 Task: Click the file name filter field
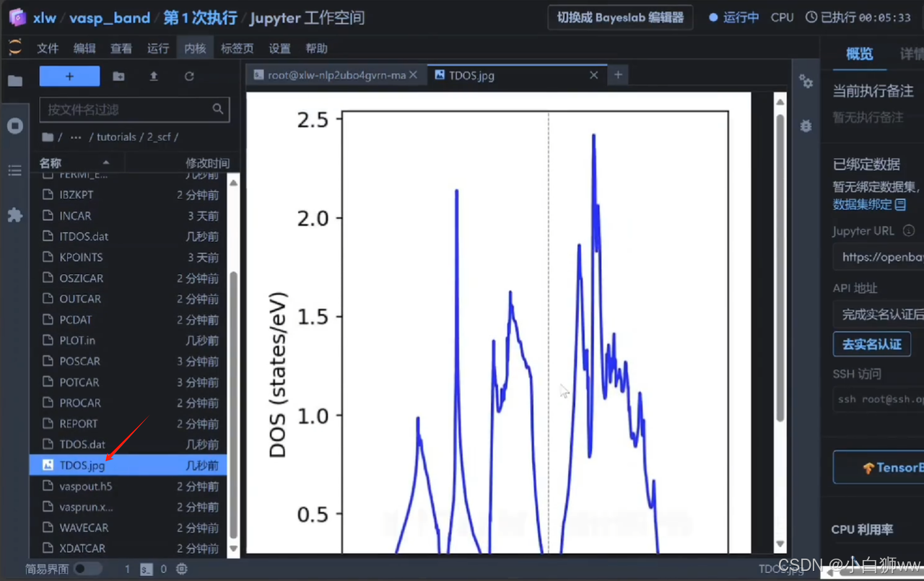coord(134,110)
